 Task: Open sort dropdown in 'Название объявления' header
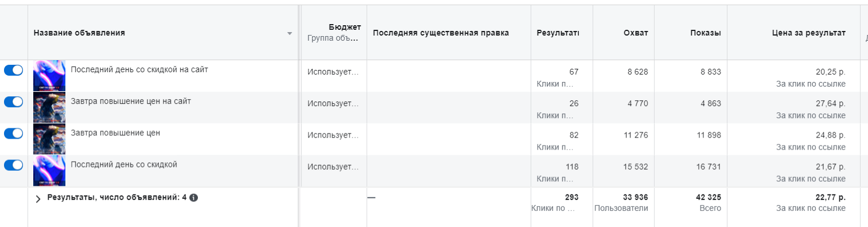pos(290,33)
